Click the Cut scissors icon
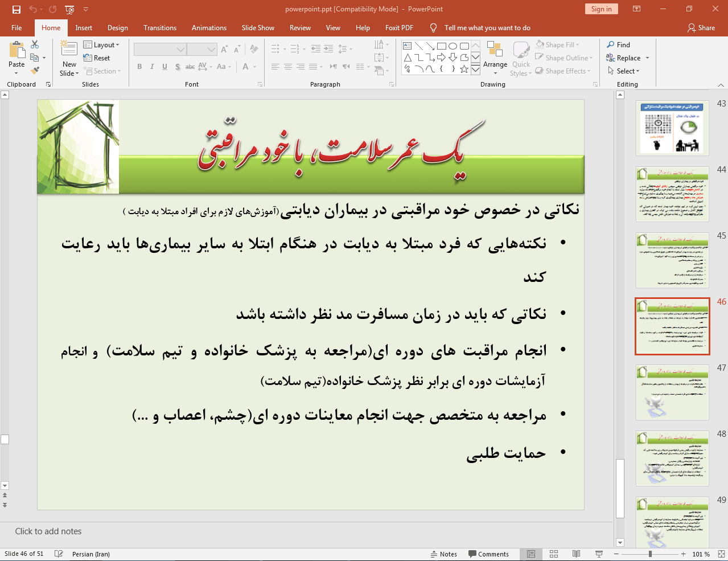 [35, 44]
